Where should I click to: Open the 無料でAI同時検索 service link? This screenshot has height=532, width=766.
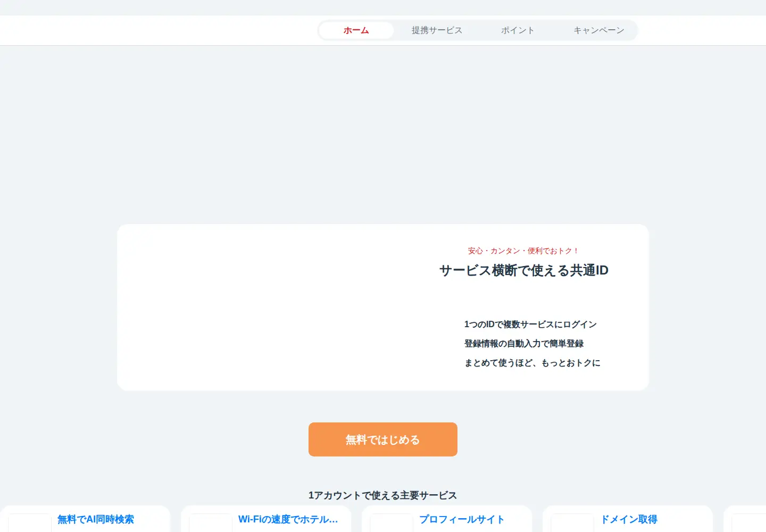96,519
